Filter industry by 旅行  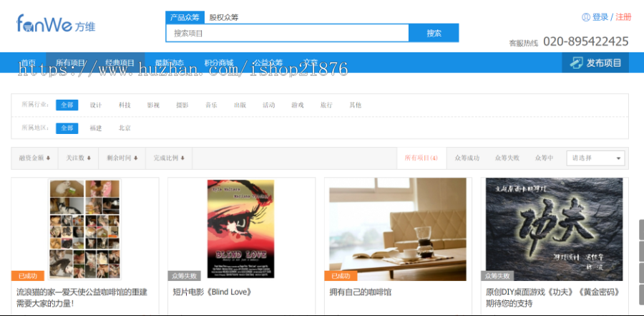pyautogui.click(x=326, y=105)
